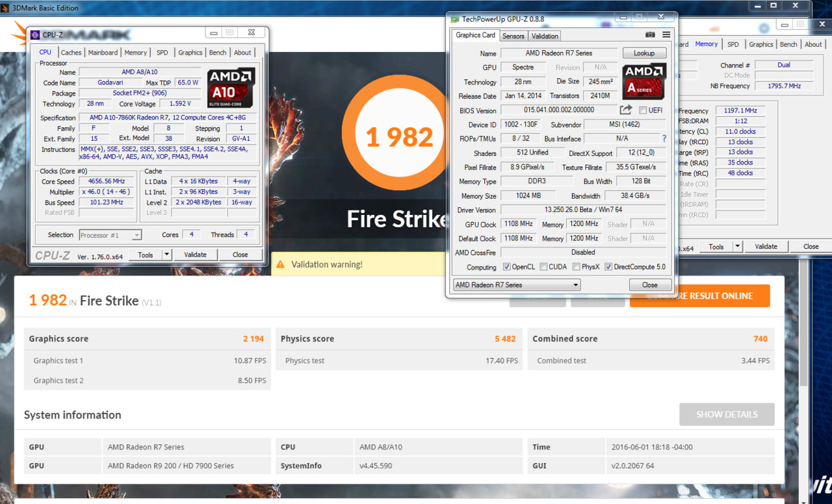Viewport: 832px width, 504px height.
Task: Click the large 1 982 score circle
Action: [399, 136]
